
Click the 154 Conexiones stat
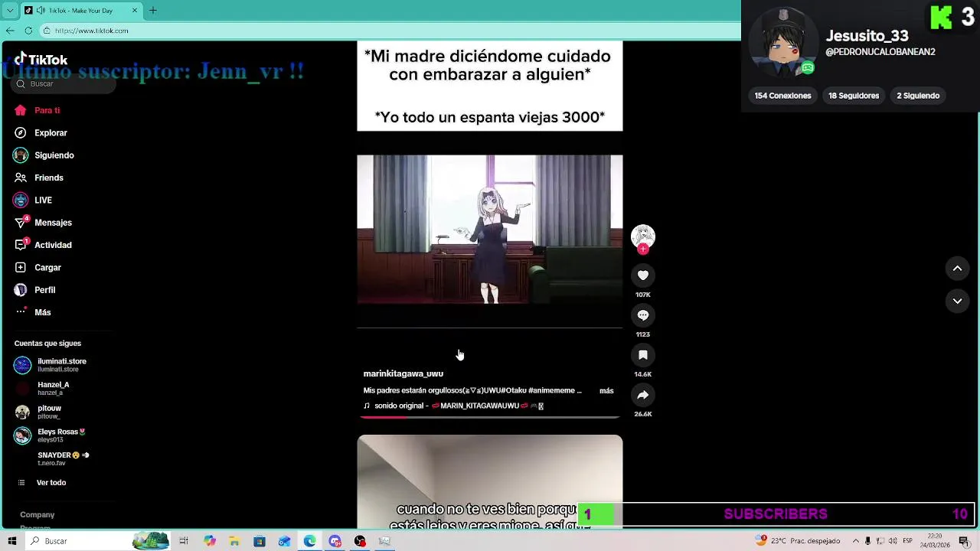(782, 96)
